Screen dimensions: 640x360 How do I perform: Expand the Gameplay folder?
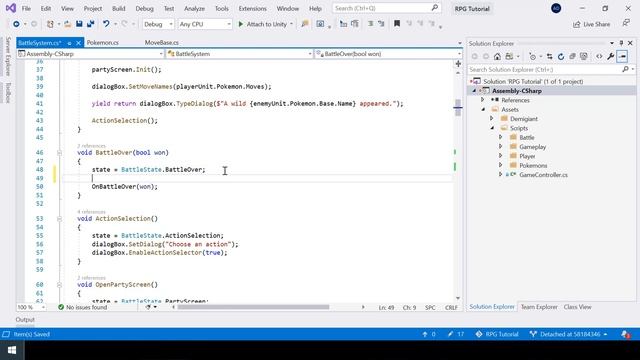click(501, 147)
